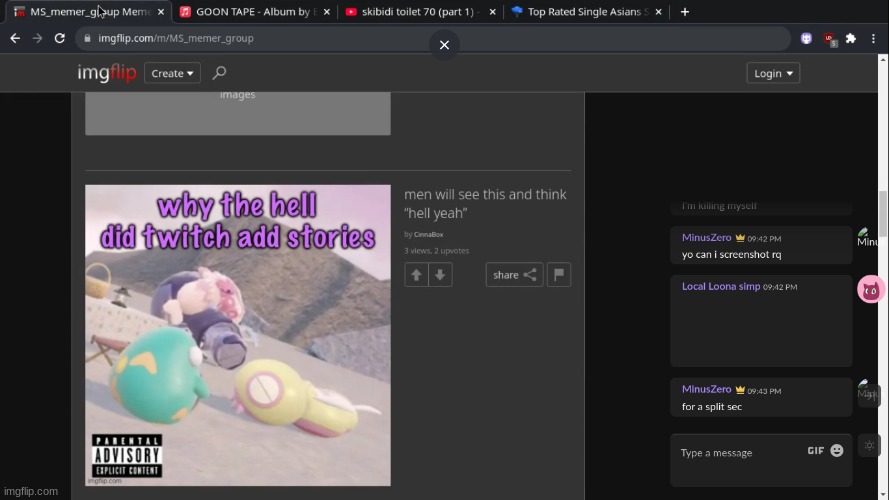Click Local Loona simp username

[721, 286]
